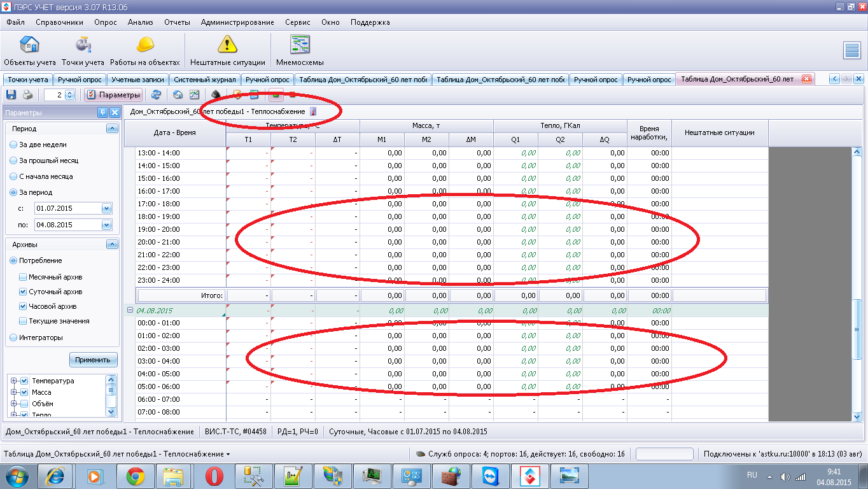Refresh data with the blue arrows icon
This screenshot has width=868, height=489.
[156, 95]
